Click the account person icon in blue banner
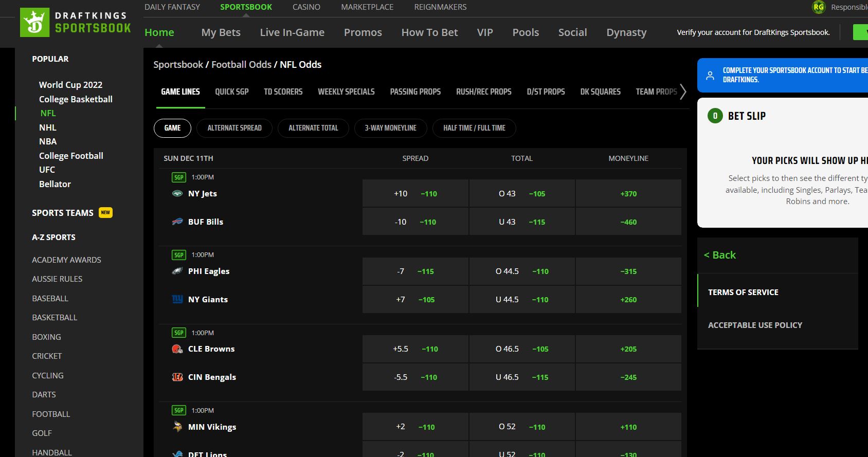Viewport: 868px width, 457px height. 710,75
